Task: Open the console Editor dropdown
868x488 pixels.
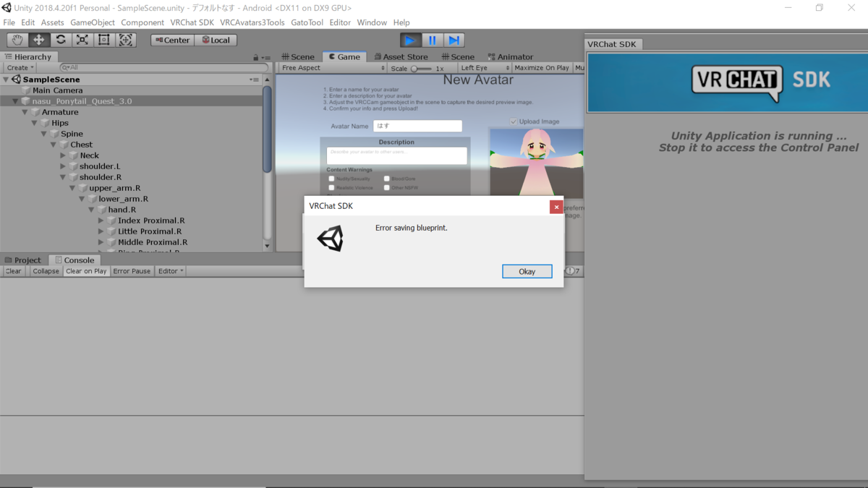Action: point(171,271)
